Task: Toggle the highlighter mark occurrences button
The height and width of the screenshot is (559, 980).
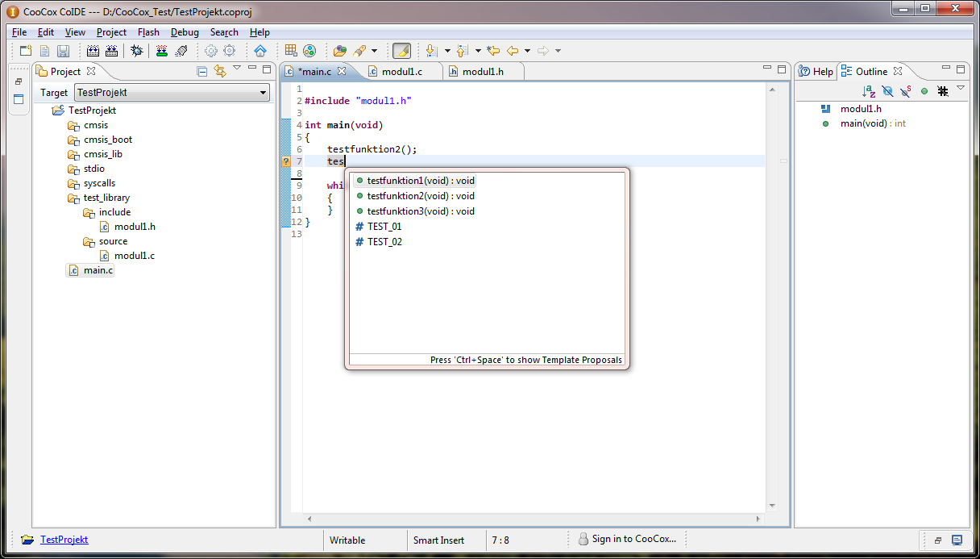Action: tap(401, 51)
